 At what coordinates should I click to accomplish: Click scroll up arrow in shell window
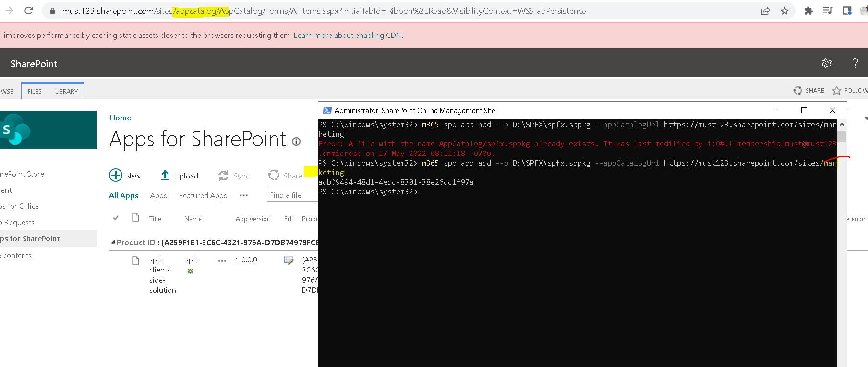click(x=842, y=124)
